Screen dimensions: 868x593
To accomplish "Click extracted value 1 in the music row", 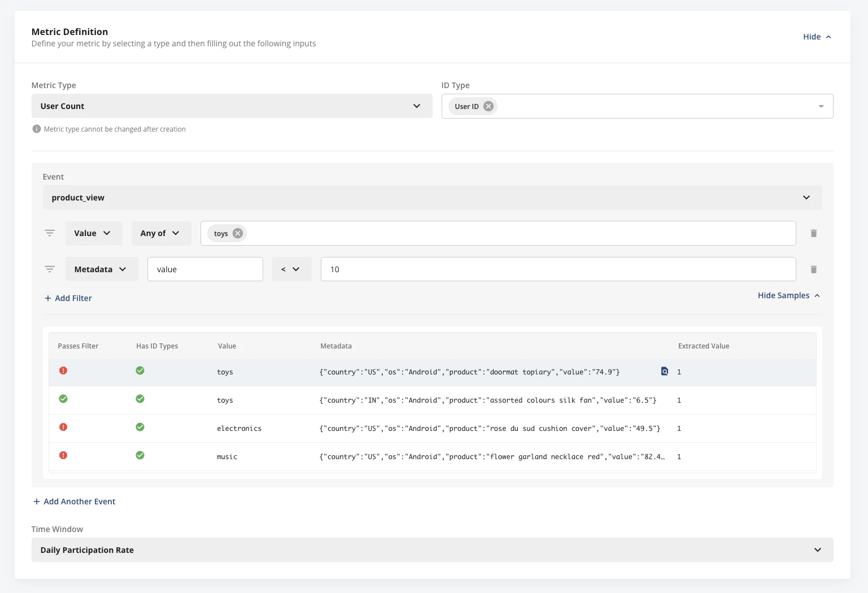I will (x=679, y=457).
